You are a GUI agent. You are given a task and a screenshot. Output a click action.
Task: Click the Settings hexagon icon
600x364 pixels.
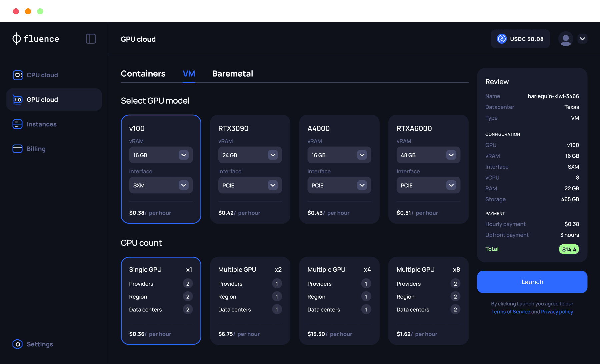17,344
